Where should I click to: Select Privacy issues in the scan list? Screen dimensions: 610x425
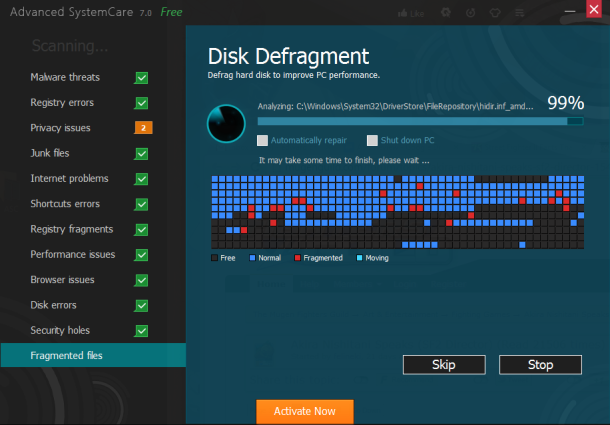pos(60,128)
